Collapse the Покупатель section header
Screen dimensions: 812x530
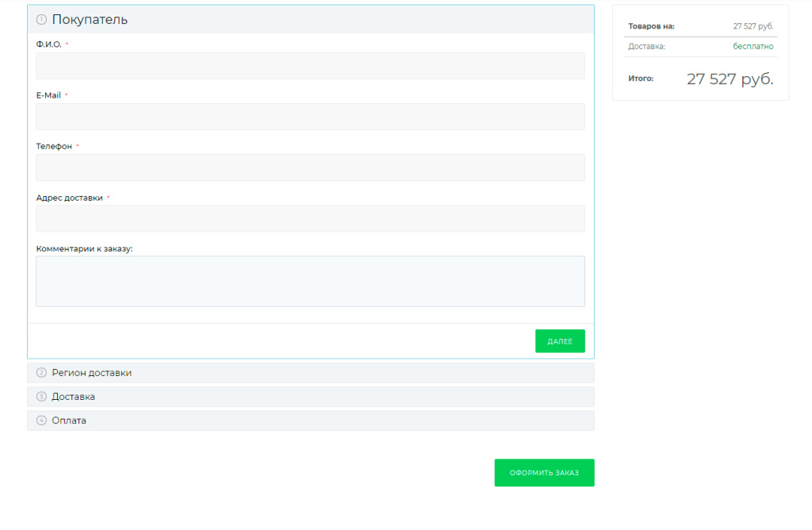(x=90, y=20)
